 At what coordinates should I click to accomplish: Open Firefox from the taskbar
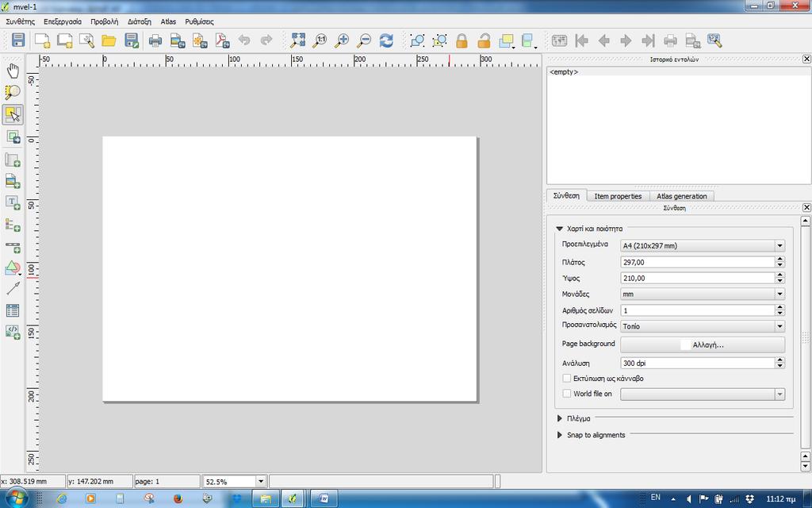coord(178,498)
